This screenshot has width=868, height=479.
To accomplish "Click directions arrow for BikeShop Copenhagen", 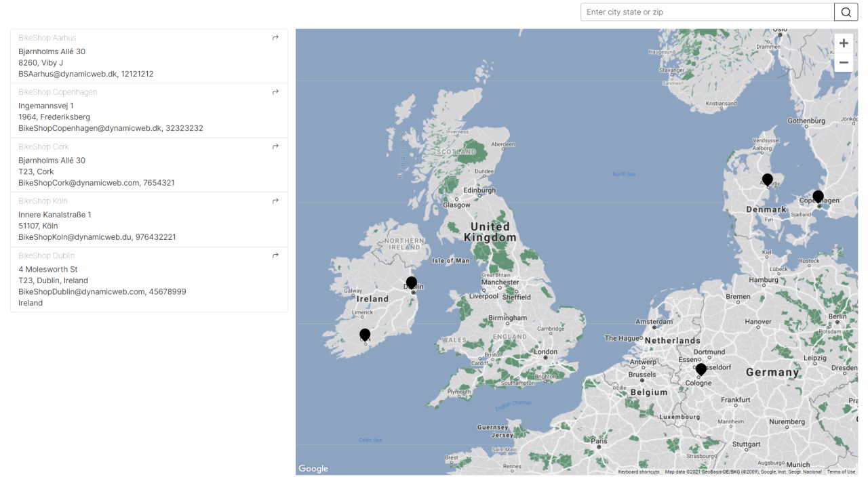I will [x=275, y=92].
